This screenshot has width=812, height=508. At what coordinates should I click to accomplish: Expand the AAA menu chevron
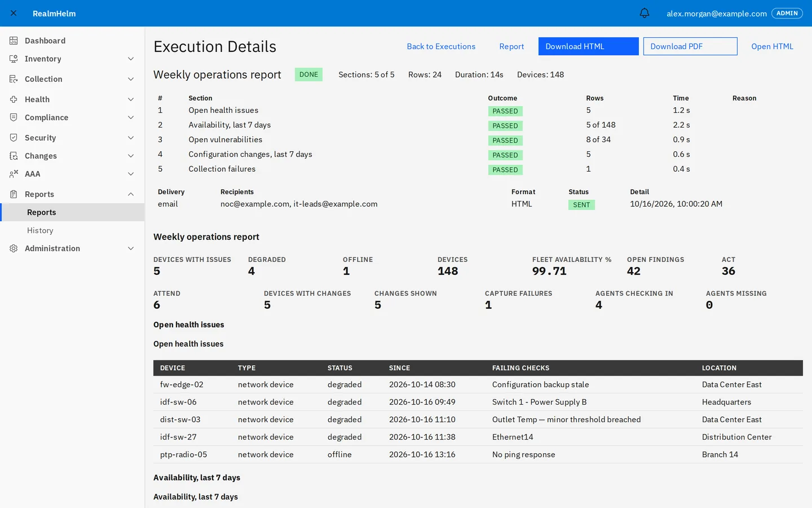pos(131,174)
